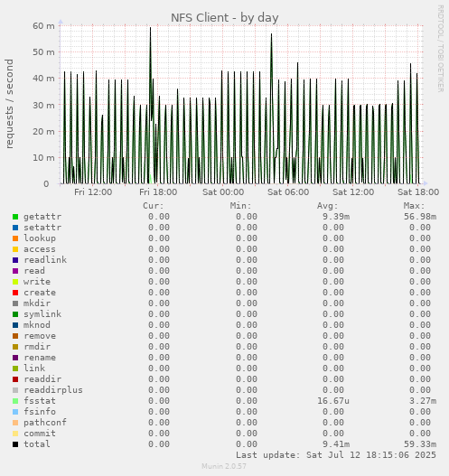Click the Avg column header
Viewport: 449px width, 476px height.
pyautogui.click(x=328, y=206)
